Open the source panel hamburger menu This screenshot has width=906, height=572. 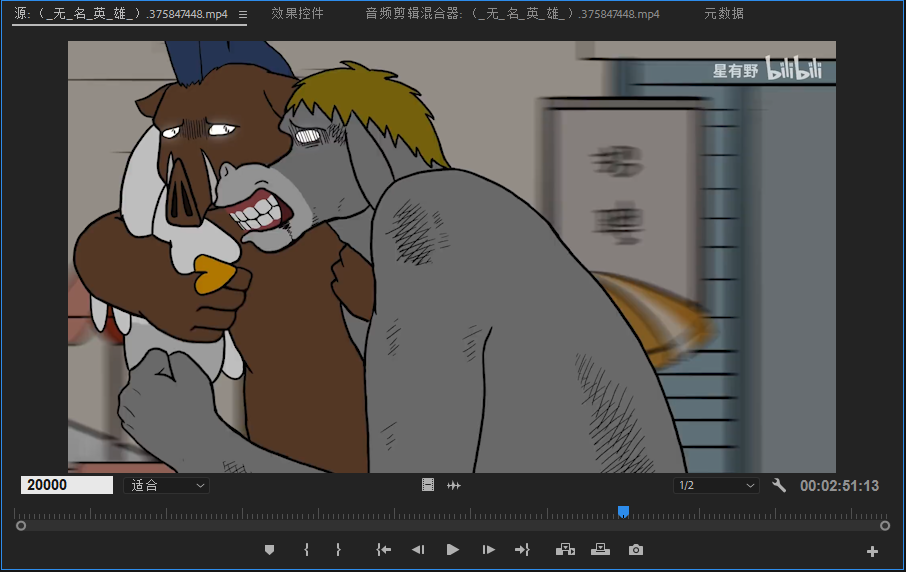point(243,14)
